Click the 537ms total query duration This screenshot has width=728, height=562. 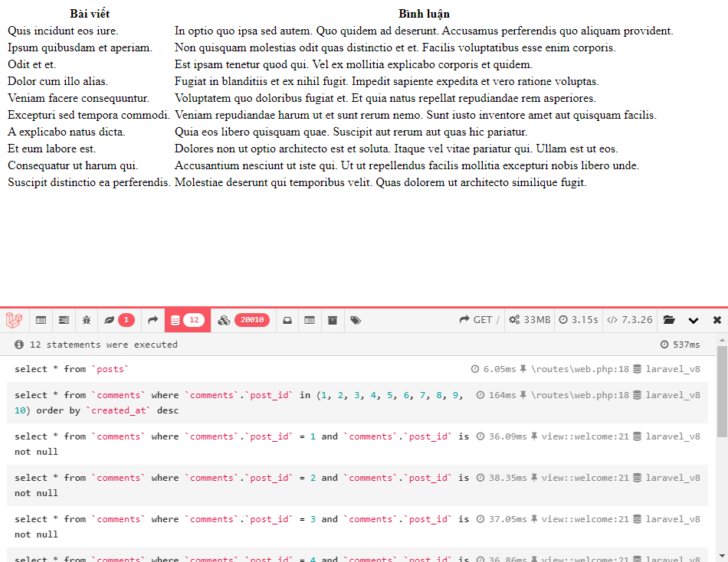(x=680, y=345)
